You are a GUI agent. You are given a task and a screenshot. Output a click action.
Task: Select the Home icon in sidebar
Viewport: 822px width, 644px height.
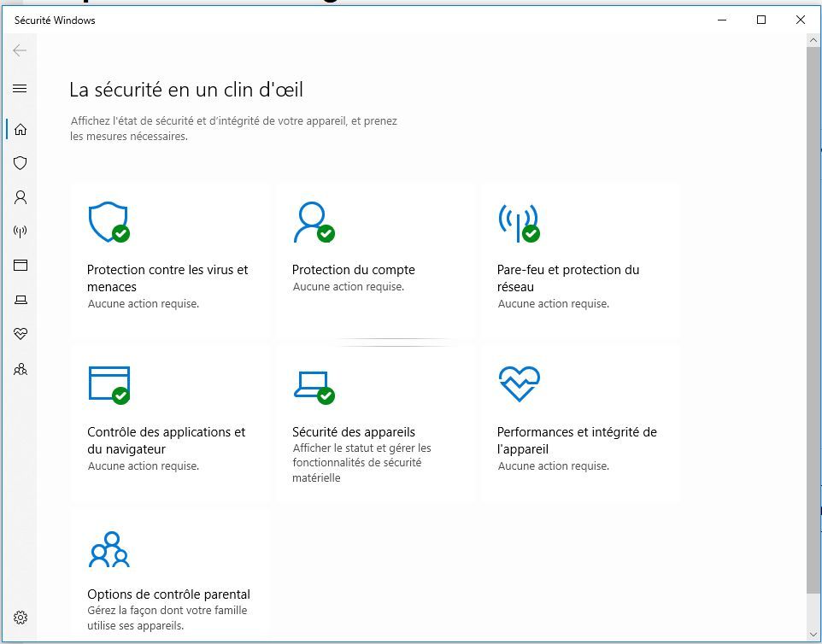tap(20, 129)
